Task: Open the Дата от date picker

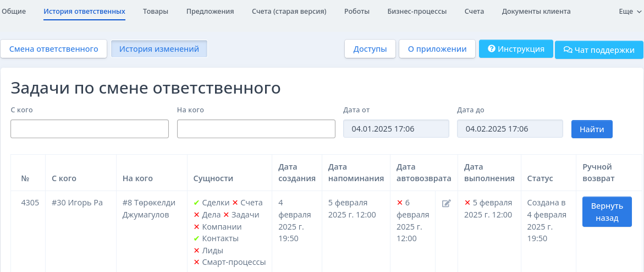Action: [x=396, y=129]
